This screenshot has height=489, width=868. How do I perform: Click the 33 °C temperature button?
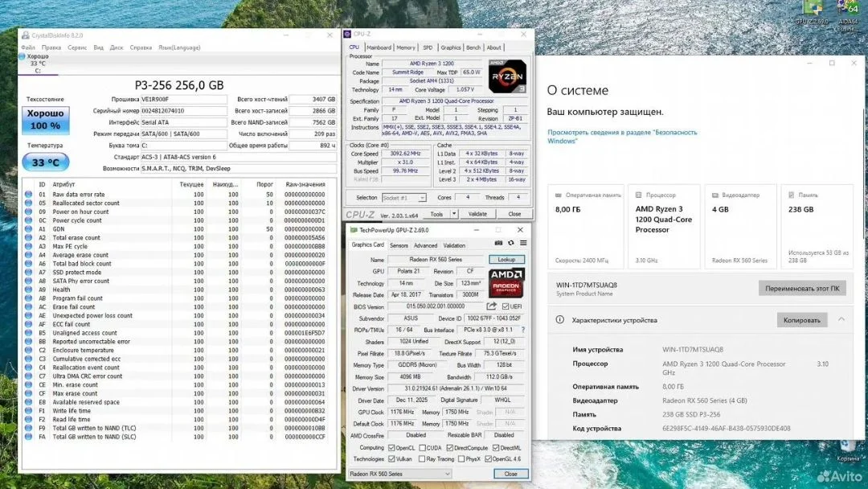click(45, 162)
